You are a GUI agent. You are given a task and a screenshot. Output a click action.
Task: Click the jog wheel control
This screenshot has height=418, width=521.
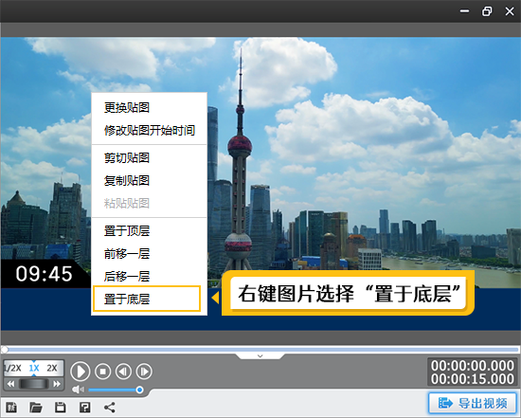click(34, 384)
